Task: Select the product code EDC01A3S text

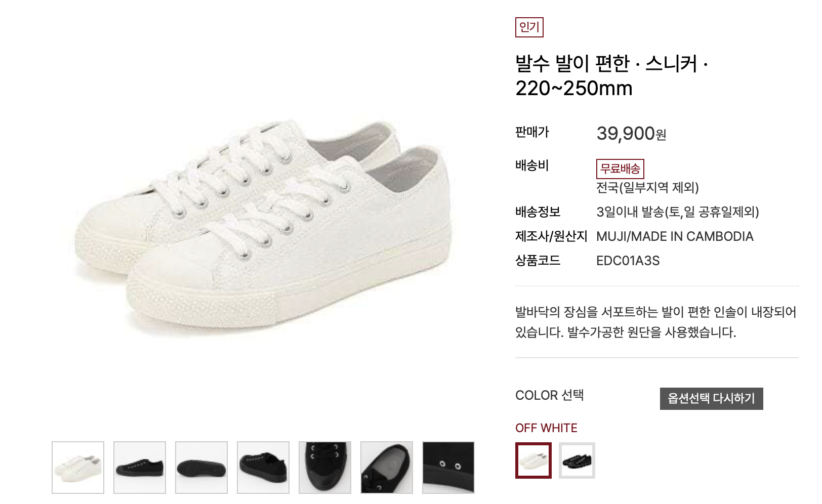Action: click(628, 261)
